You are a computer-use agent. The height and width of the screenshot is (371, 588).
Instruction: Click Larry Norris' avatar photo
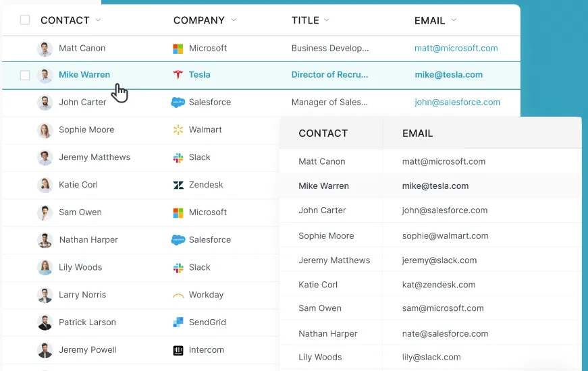[x=45, y=295]
